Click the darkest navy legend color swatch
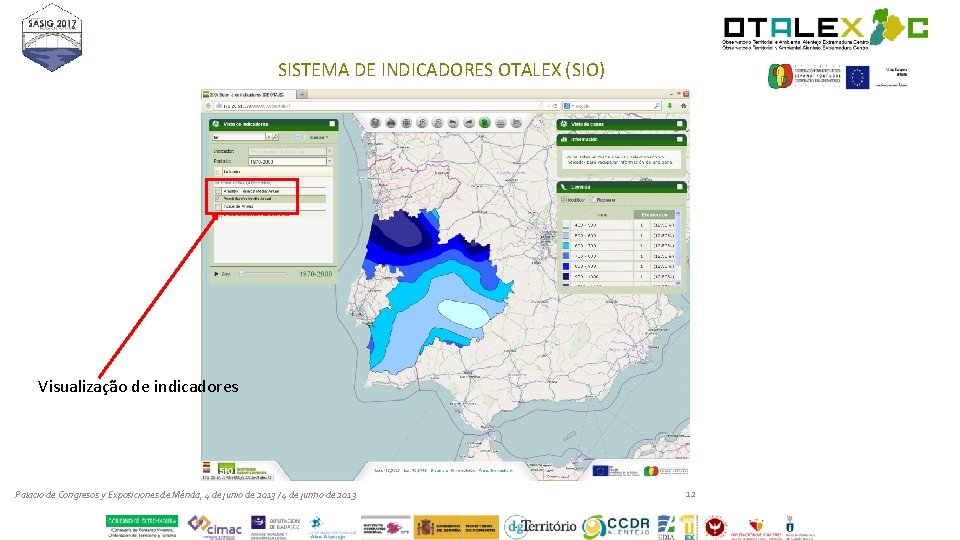This screenshot has height=540, width=960. (x=566, y=276)
